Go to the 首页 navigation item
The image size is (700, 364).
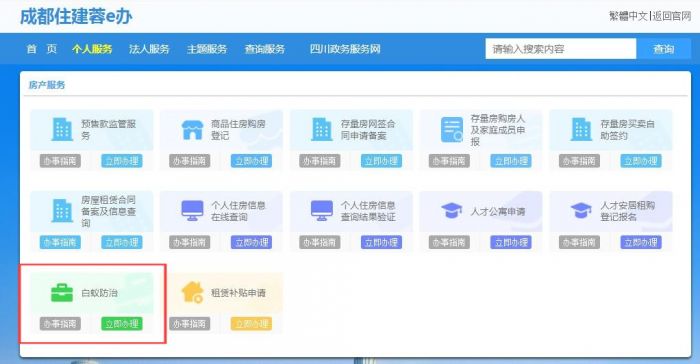[x=42, y=49]
